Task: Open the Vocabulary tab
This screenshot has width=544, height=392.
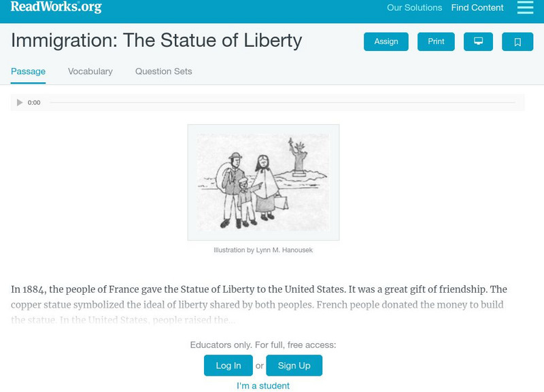Action: 90,71
